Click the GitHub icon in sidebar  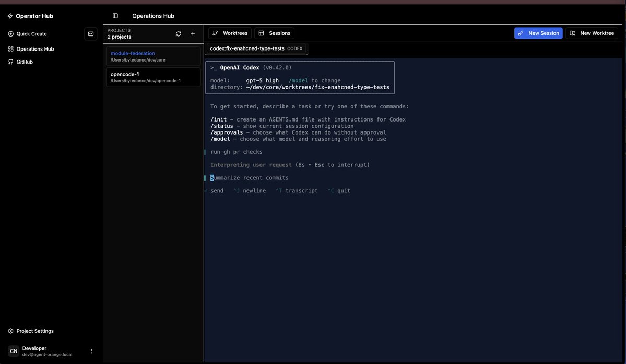coord(11,62)
